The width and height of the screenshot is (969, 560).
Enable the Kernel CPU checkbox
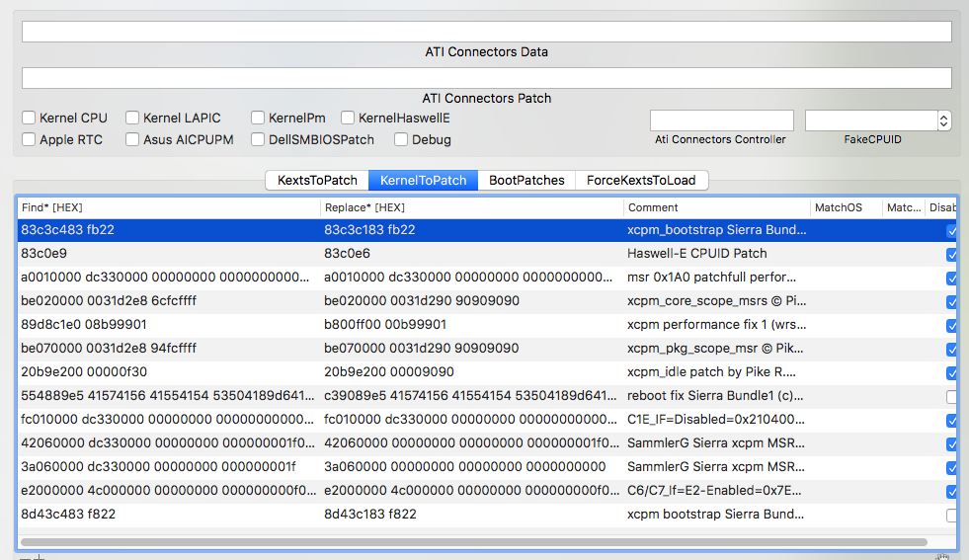pos(30,119)
